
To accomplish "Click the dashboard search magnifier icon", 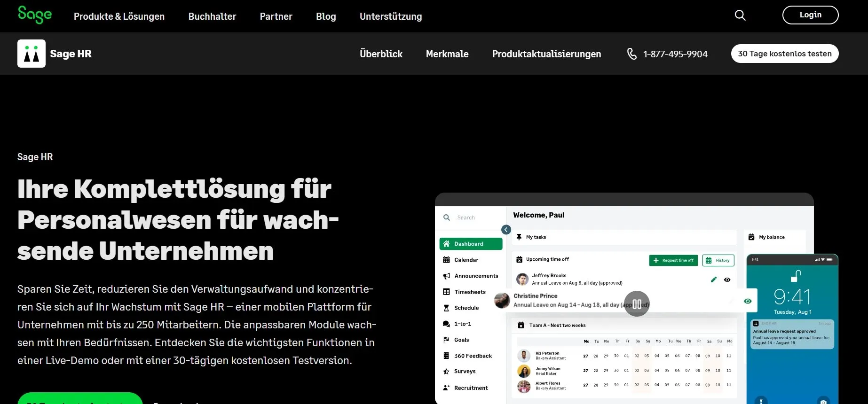I will [x=447, y=218].
